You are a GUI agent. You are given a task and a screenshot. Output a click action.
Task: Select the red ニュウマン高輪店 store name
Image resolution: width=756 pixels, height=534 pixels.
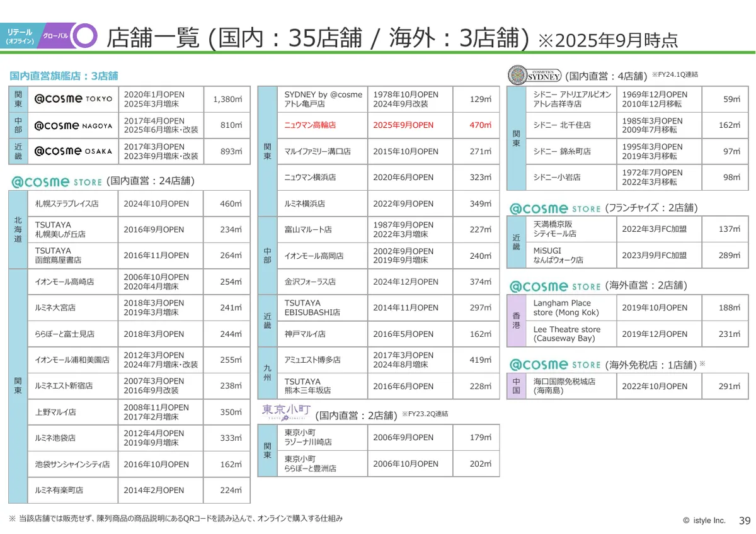(x=310, y=125)
